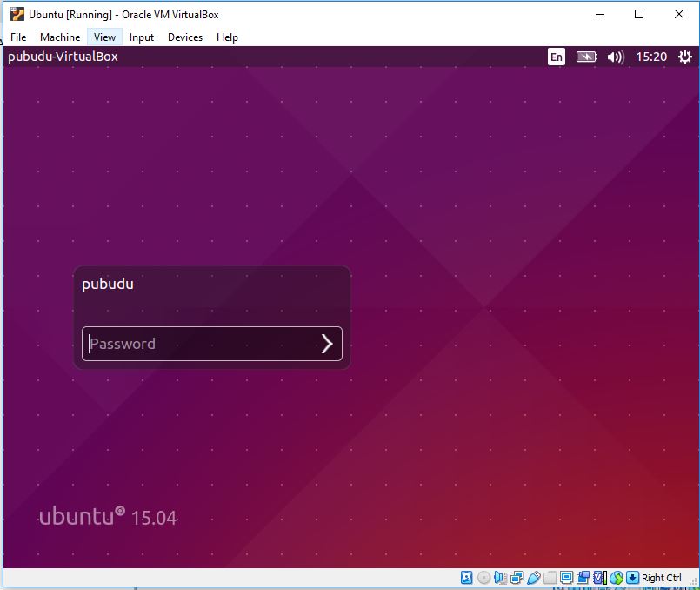Click the shared folders status icon
The width and height of the screenshot is (700, 590).
(550, 577)
